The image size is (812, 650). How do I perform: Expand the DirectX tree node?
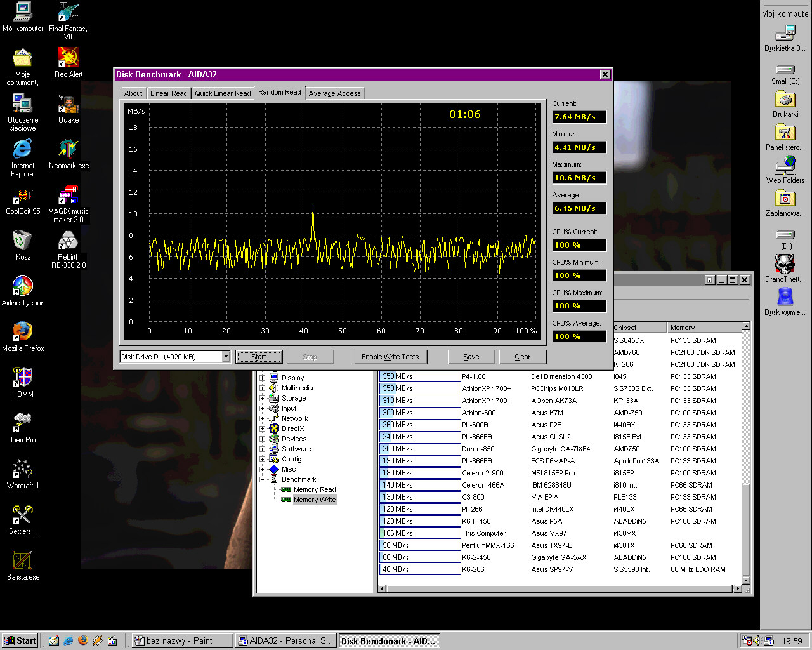point(262,428)
